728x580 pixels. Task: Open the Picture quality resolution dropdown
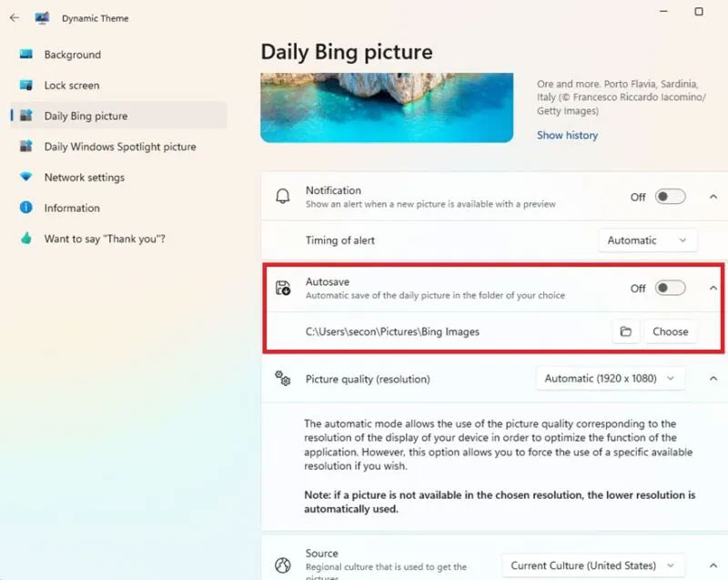610,378
